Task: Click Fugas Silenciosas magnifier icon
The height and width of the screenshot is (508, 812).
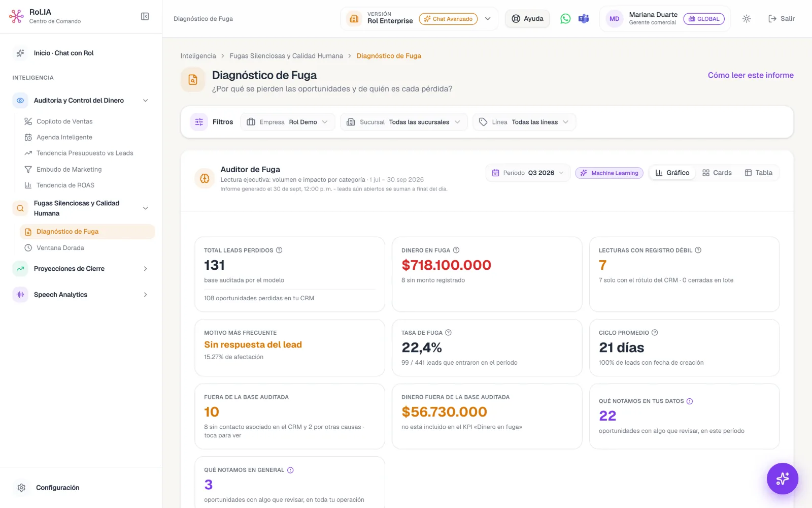Action: click(x=20, y=208)
